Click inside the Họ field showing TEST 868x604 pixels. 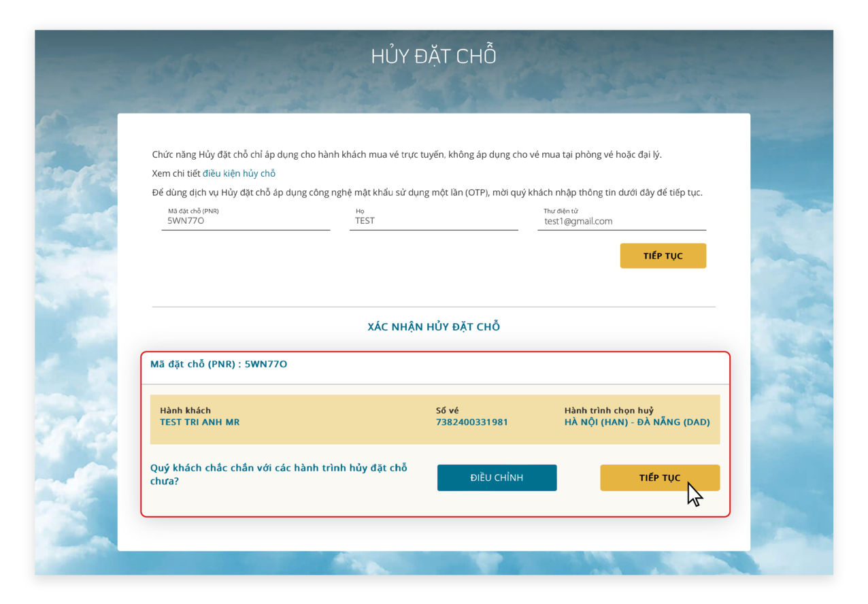click(x=433, y=220)
